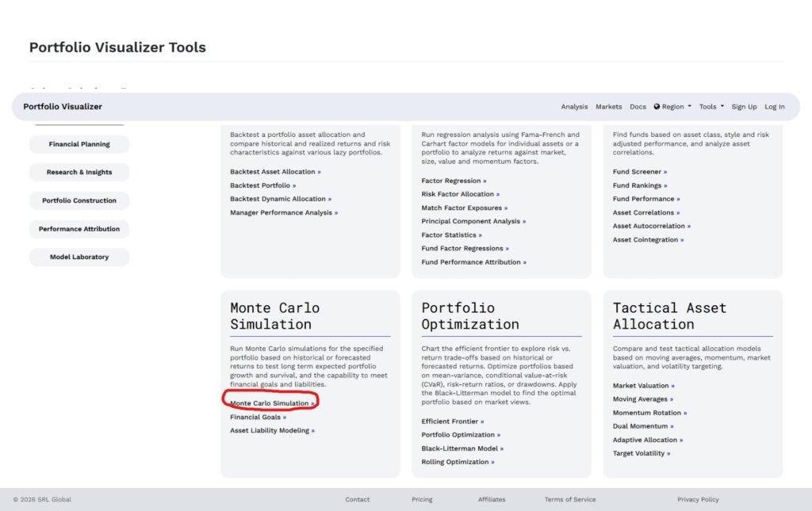Click Sign Up in the navbar
The height and width of the screenshot is (511, 812).
[x=744, y=106]
